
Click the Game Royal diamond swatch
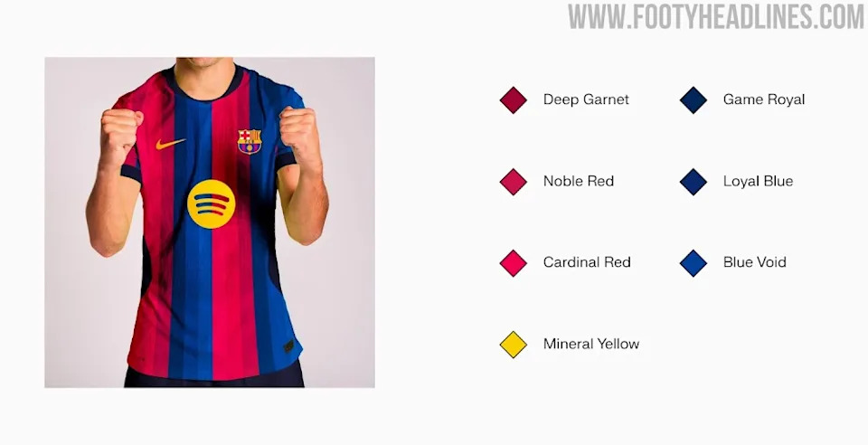click(x=693, y=100)
